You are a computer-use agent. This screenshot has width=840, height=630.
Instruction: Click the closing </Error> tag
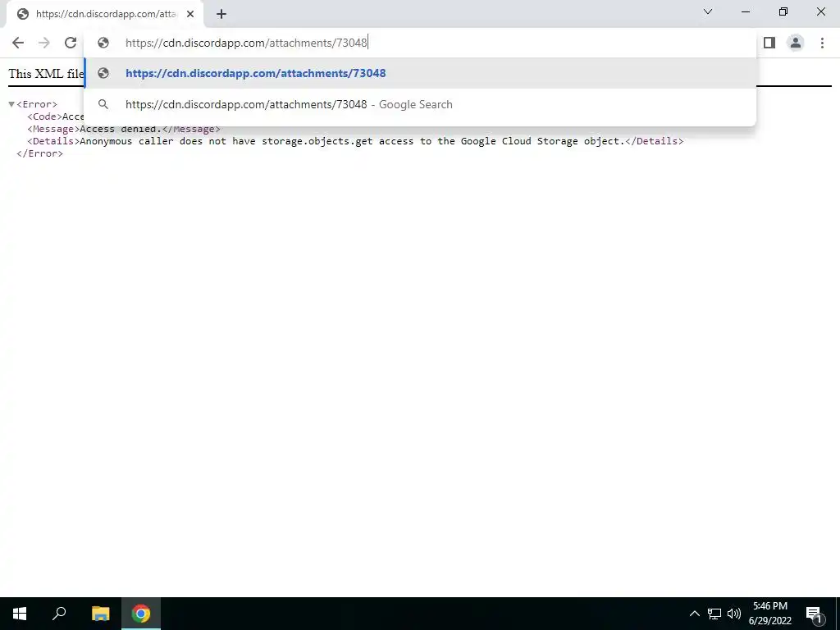39,153
